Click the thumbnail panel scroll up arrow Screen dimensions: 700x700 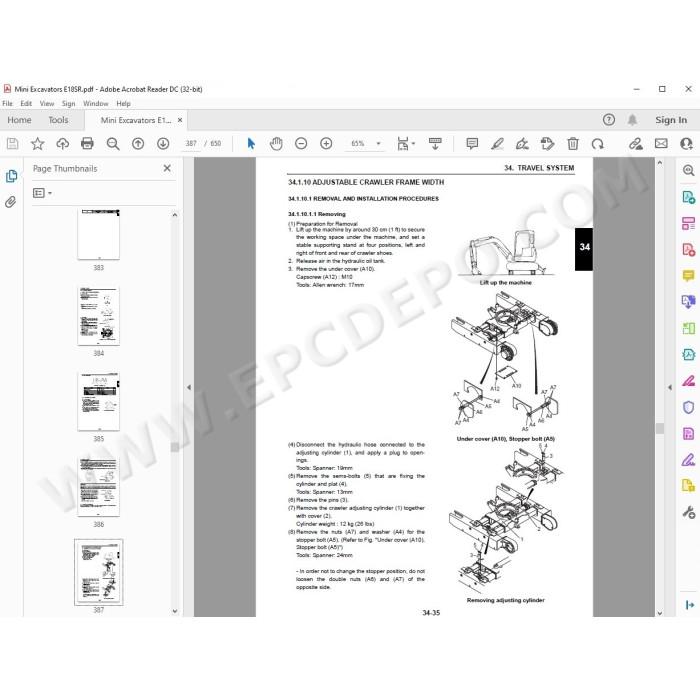(x=175, y=215)
